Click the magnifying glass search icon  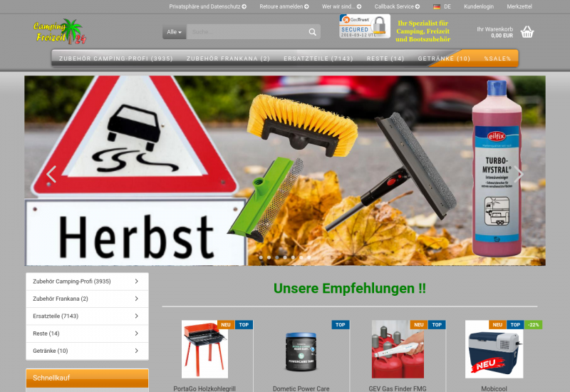coord(313,32)
